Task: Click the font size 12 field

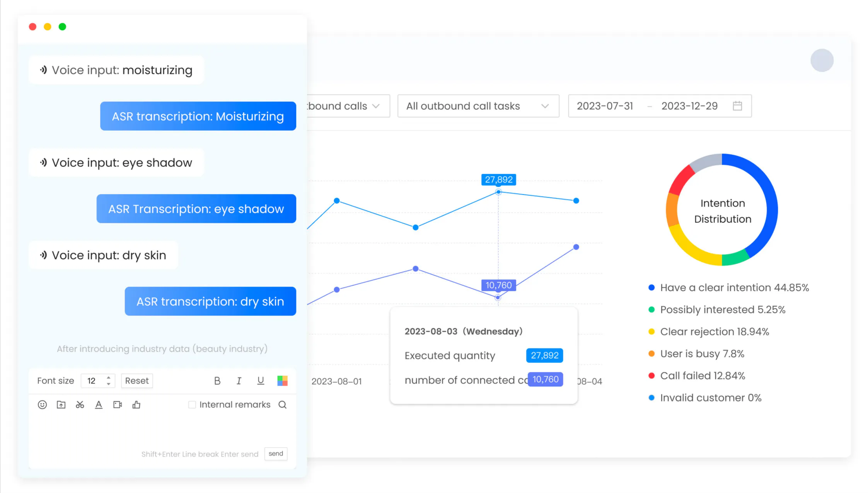Action: (x=98, y=381)
